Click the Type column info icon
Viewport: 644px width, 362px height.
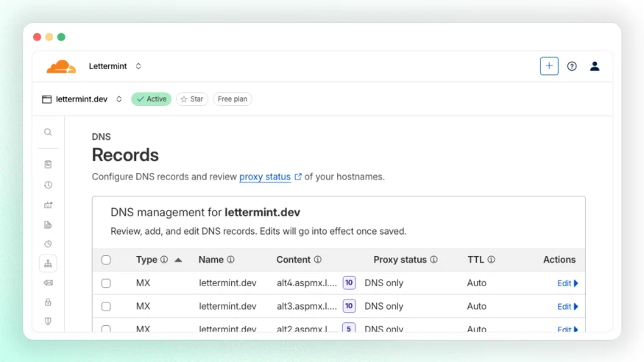[x=164, y=260]
